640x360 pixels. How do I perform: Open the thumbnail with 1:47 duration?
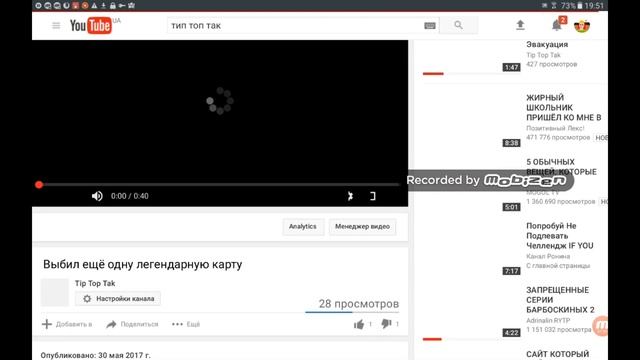point(471,55)
